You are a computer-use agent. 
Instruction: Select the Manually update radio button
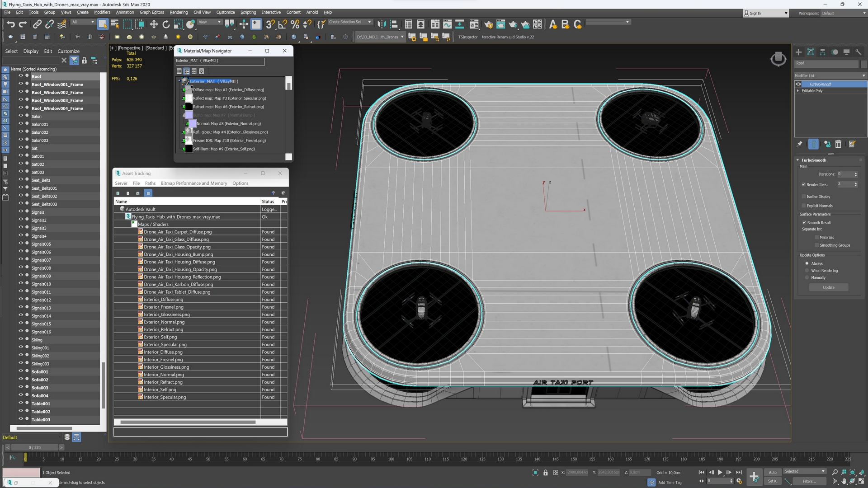[x=807, y=278]
